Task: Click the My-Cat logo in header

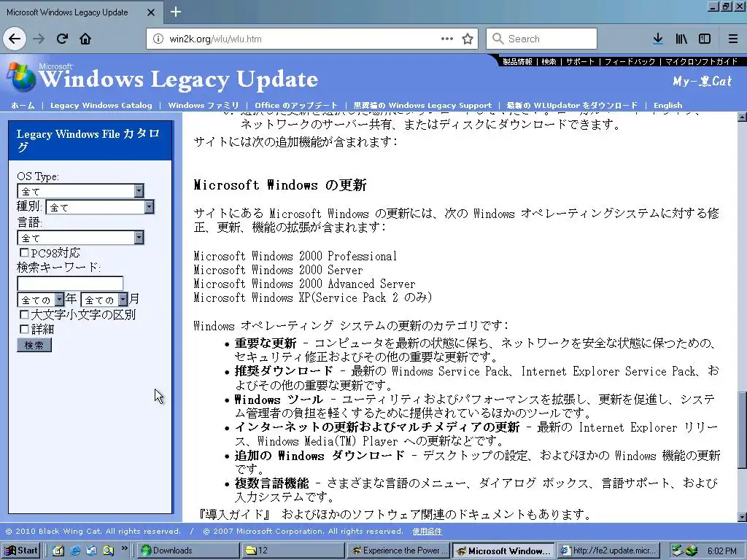Action: 702,82
